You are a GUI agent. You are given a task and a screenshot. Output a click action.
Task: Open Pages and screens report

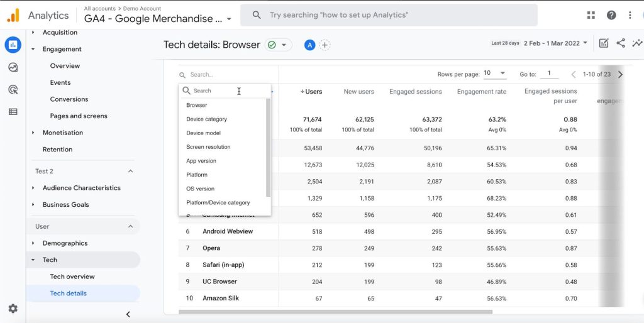click(x=79, y=116)
